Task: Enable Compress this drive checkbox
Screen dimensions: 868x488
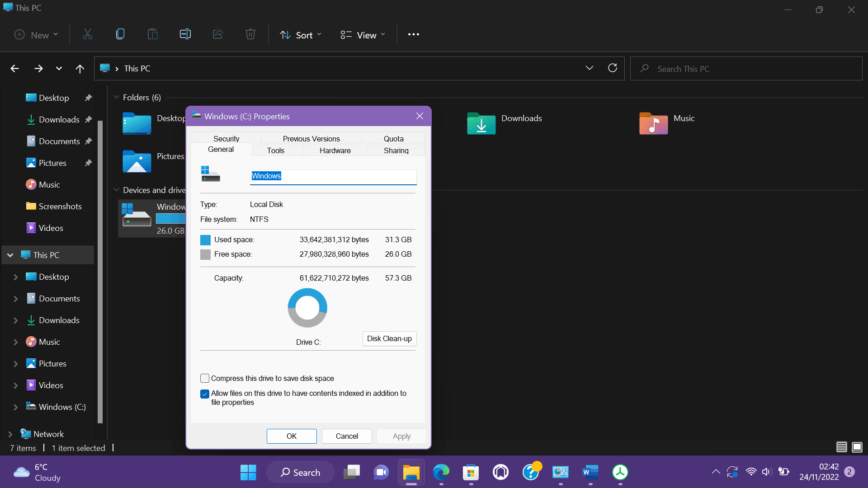Action: coord(205,378)
